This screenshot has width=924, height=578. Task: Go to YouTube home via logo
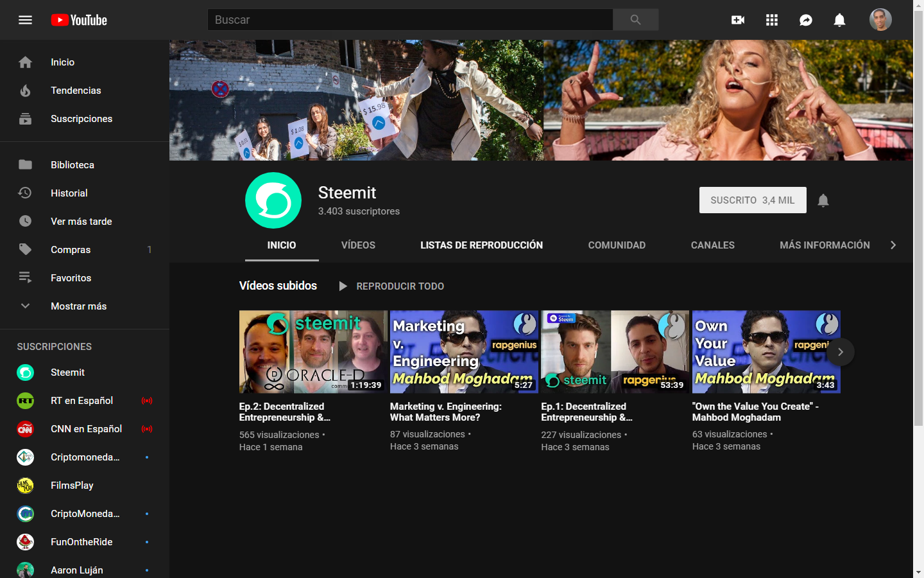(79, 20)
